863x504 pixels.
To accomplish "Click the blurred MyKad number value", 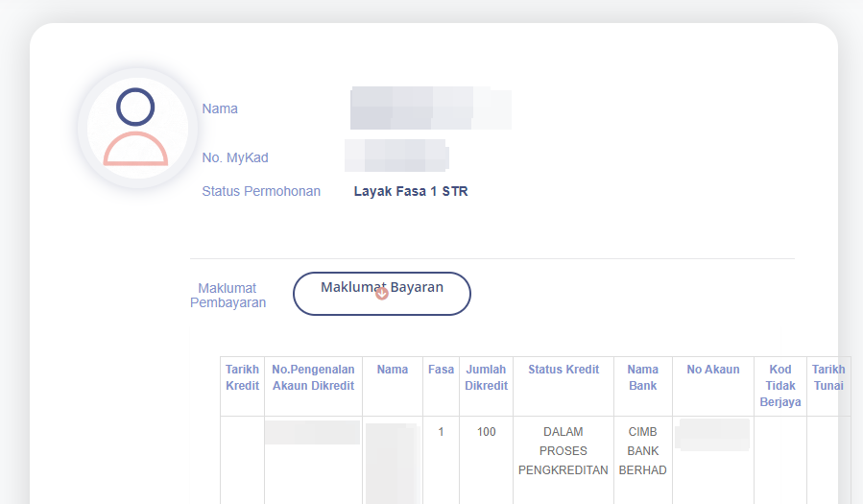I will pyautogui.click(x=396, y=156).
